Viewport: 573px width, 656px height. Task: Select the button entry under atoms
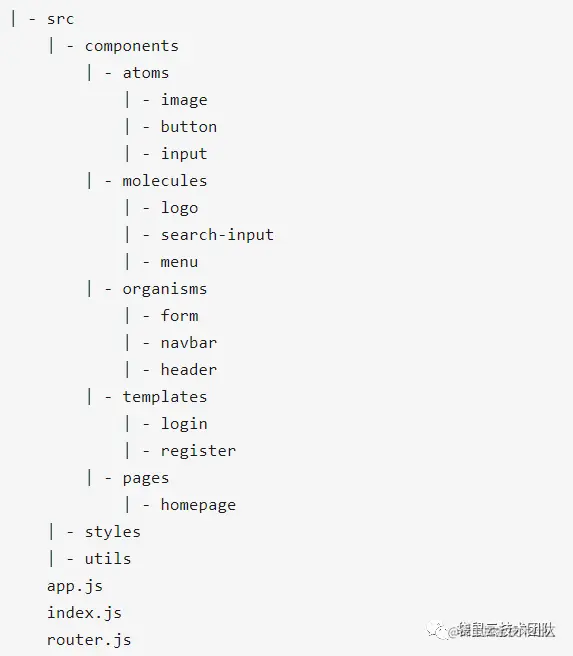(x=189, y=127)
